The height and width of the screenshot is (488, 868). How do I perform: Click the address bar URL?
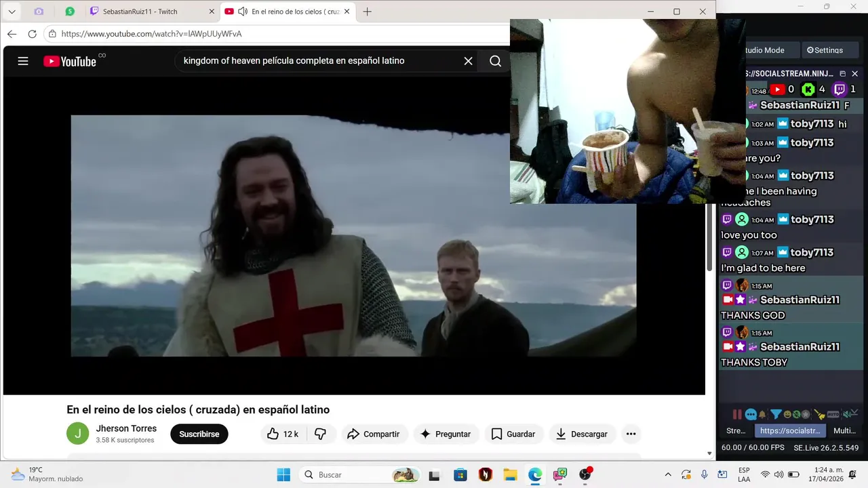point(152,34)
